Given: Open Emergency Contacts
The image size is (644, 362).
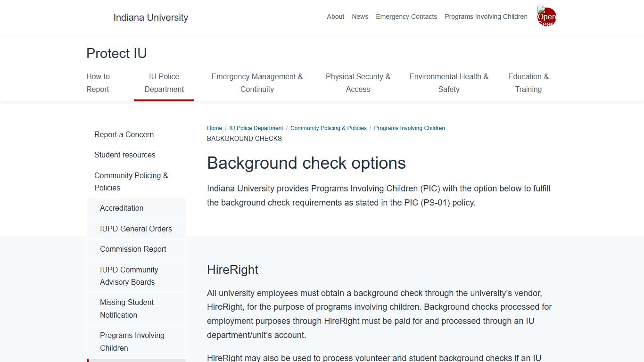Looking at the screenshot, I should (x=406, y=16).
